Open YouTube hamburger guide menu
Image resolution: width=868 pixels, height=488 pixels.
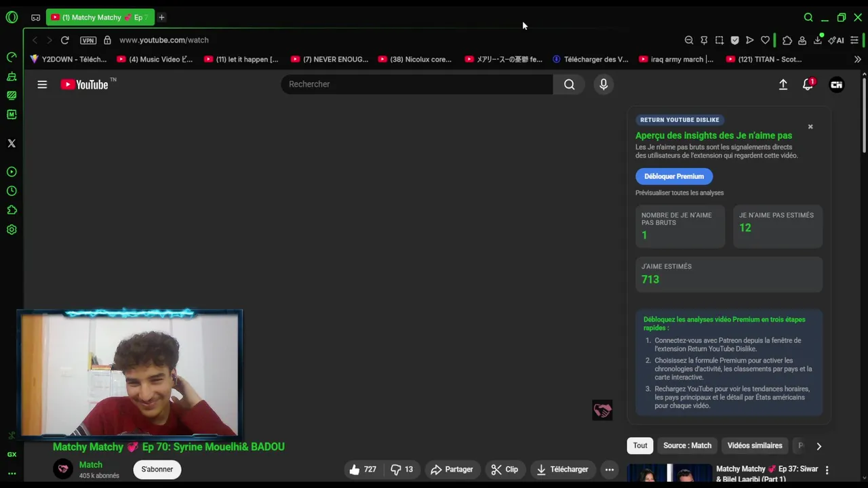pyautogui.click(x=42, y=84)
